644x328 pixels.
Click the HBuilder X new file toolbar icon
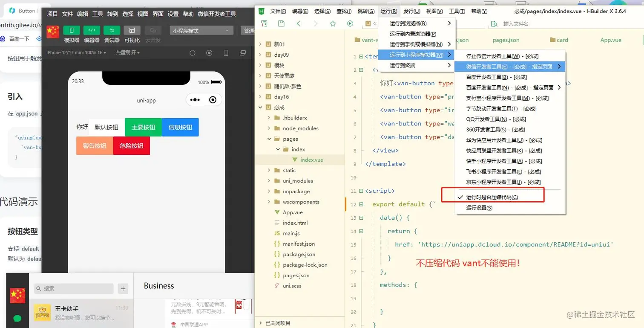point(264,24)
